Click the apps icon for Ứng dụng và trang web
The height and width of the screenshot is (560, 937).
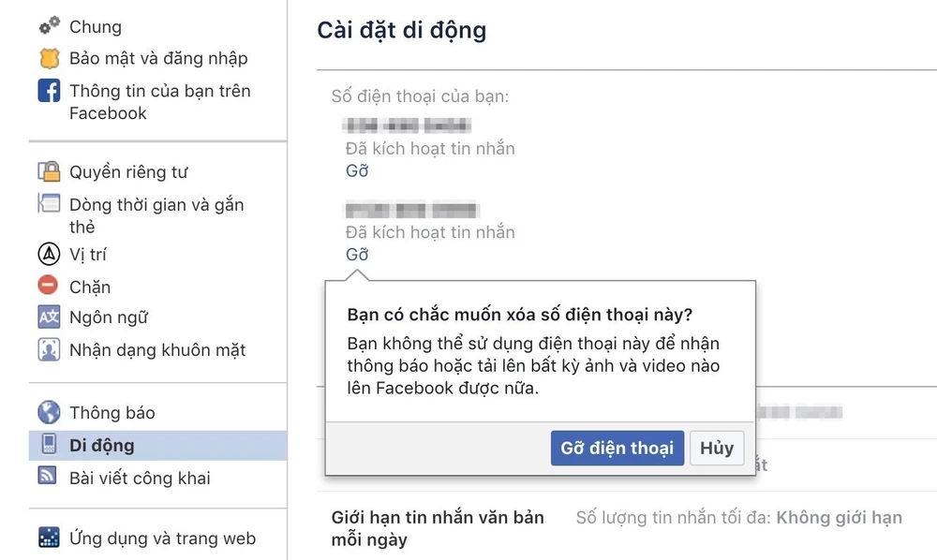[49, 538]
